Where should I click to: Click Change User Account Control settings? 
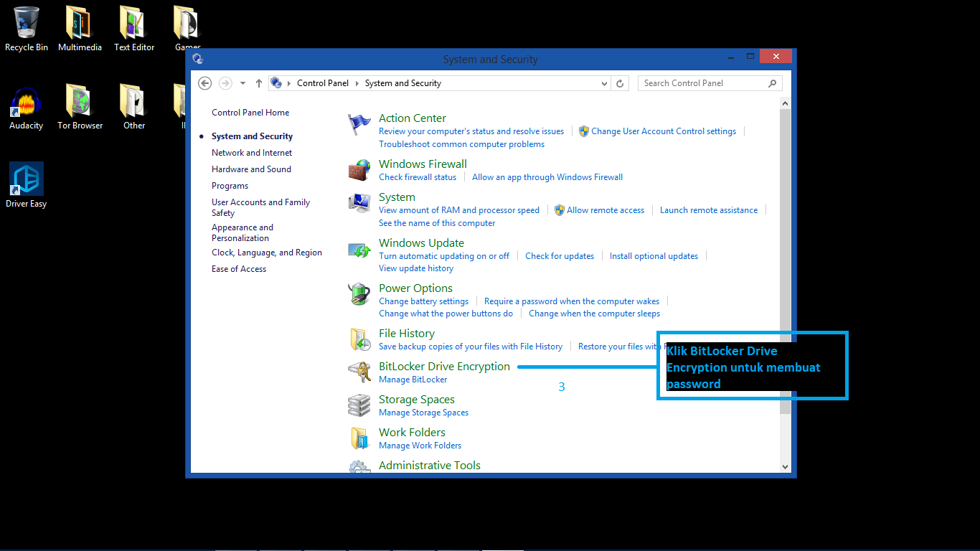tap(664, 131)
